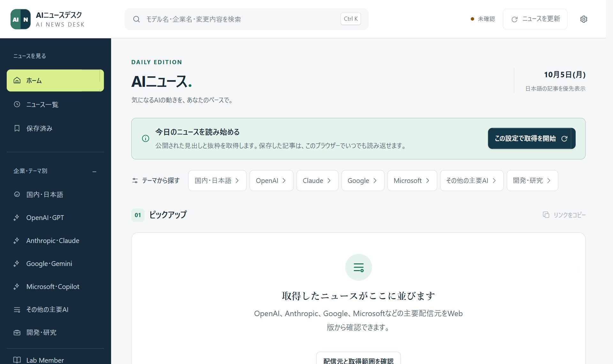Image resolution: width=613 pixels, height=364 pixels.
Task: Click the home icon in sidebar
Action: 17,80
